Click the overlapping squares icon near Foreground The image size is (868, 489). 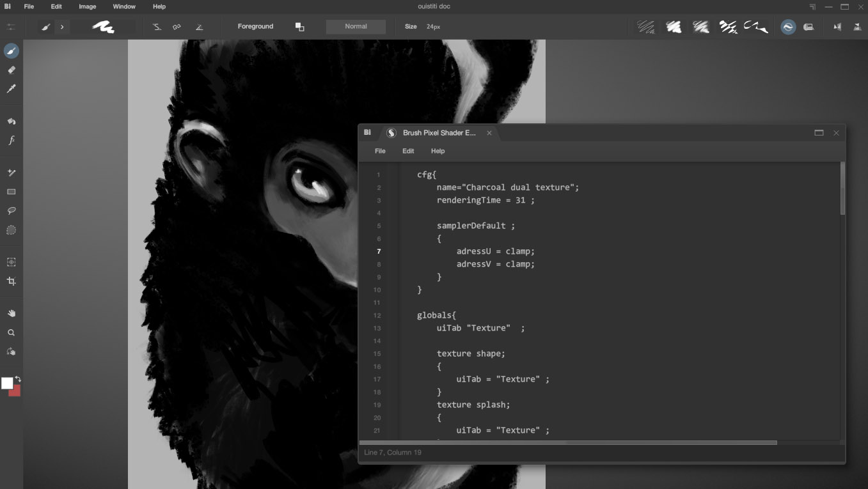coord(299,27)
